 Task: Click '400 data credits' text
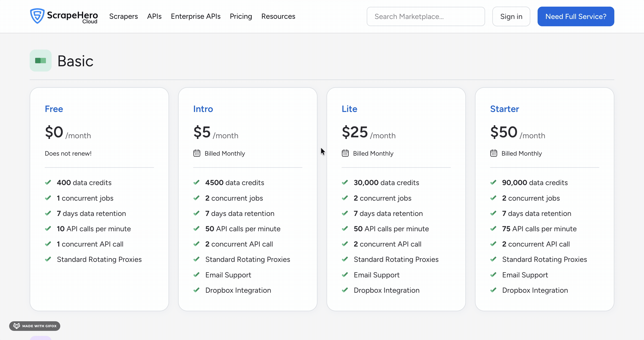[84, 183]
